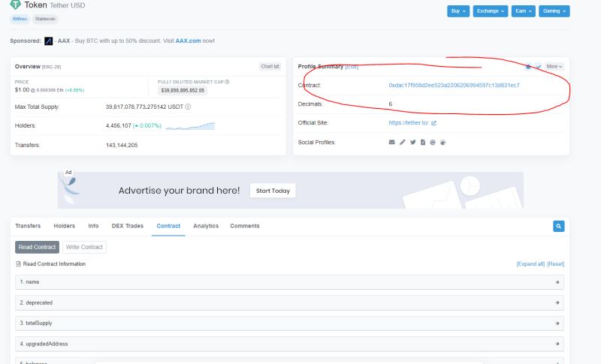
Task: Click the holders sparkline chart
Action: 191,126
